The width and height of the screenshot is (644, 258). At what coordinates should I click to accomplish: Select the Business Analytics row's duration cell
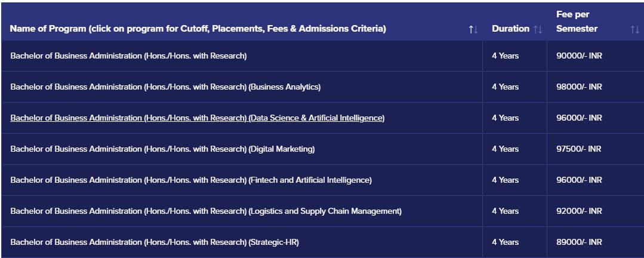[x=505, y=87]
